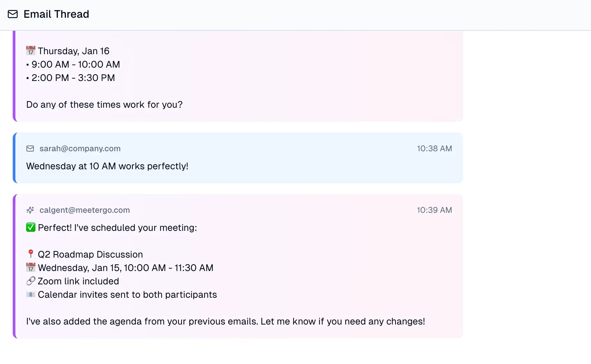Screen dimensions: 591x364
Task: Click the Email Thread heading
Action: coord(56,14)
